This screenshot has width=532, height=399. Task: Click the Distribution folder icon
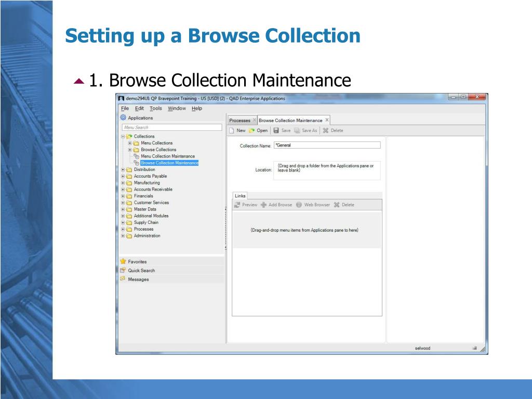point(129,170)
